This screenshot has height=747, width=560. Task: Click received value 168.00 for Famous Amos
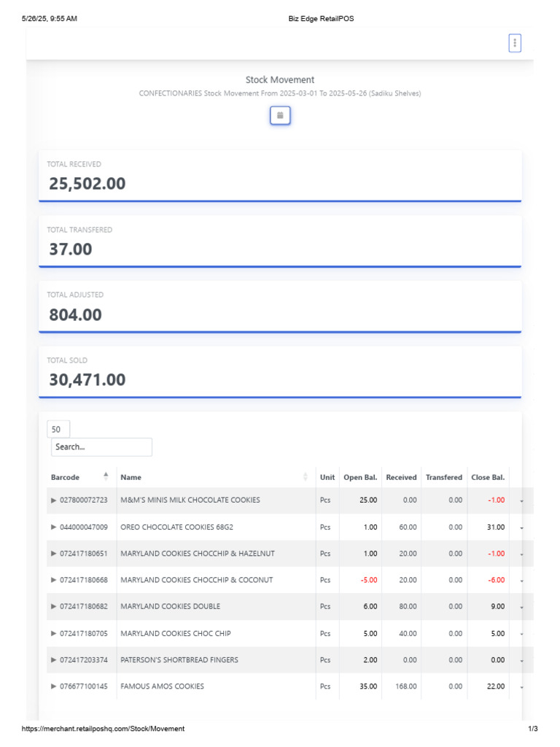(x=406, y=686)
